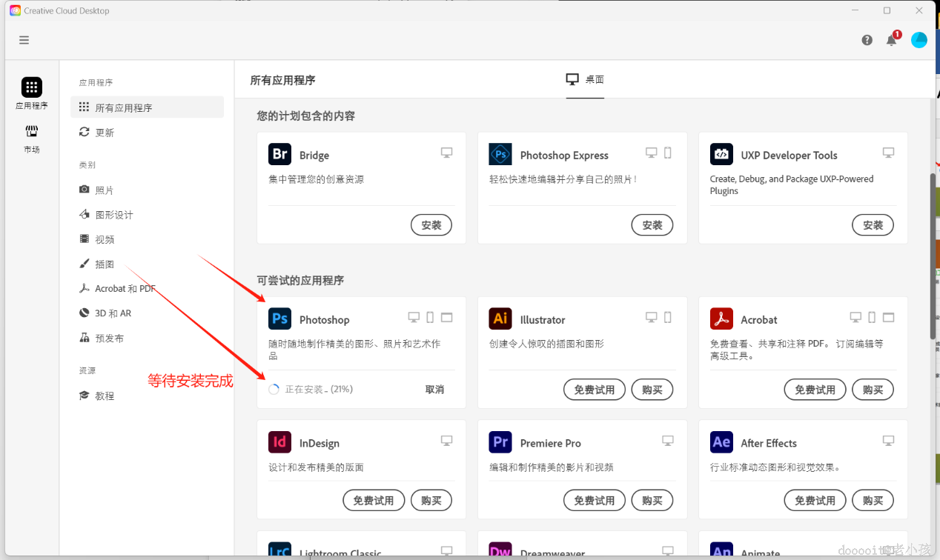Screen dimensions: 940x560
Task: Click the Bridge Br app icon
Action: click(x=279, y=154)
